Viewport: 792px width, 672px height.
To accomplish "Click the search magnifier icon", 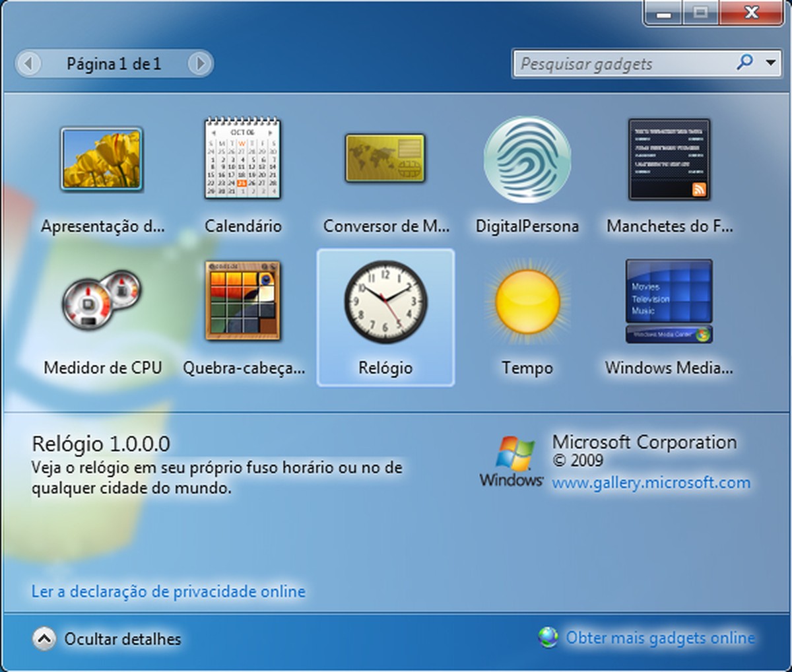I will click(x=744, y=63).
